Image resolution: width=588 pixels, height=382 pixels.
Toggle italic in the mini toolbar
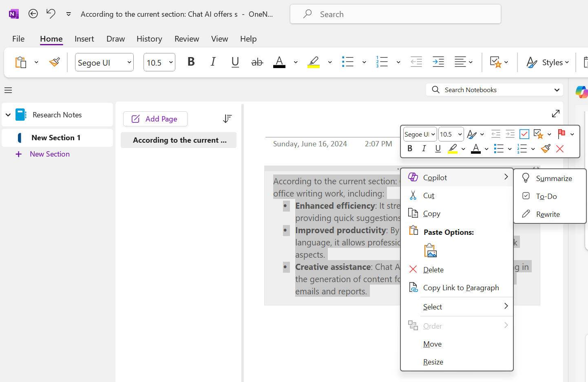pyautogui.click(x=424, y=148)
